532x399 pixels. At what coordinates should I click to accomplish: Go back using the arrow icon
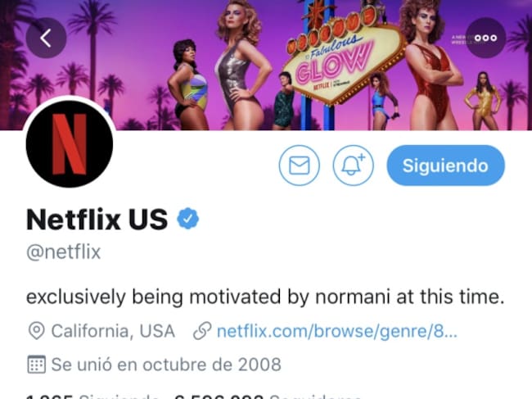point(46,38)
